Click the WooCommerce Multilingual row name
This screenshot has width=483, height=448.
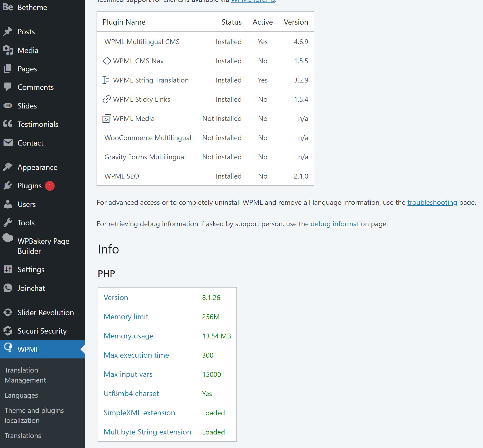coord(148,138)
